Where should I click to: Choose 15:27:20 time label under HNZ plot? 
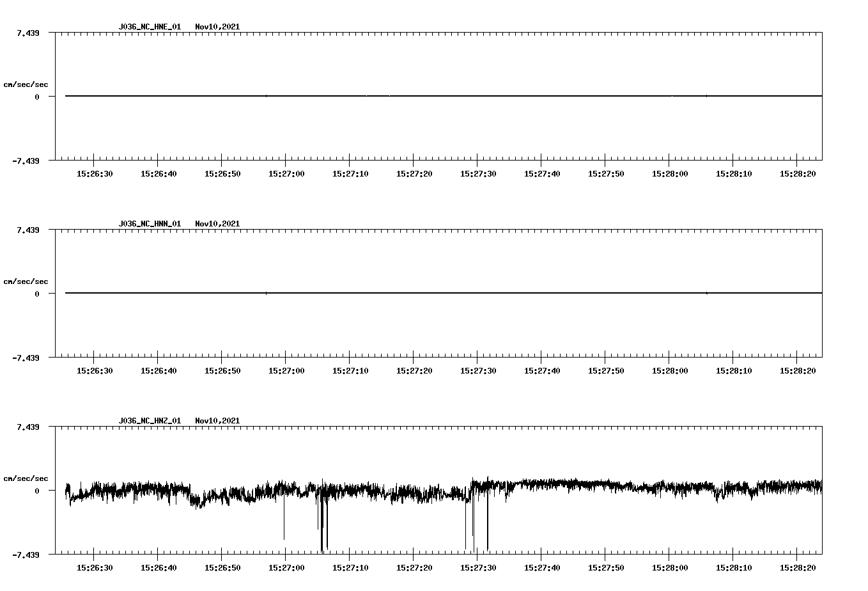point(414,568)
